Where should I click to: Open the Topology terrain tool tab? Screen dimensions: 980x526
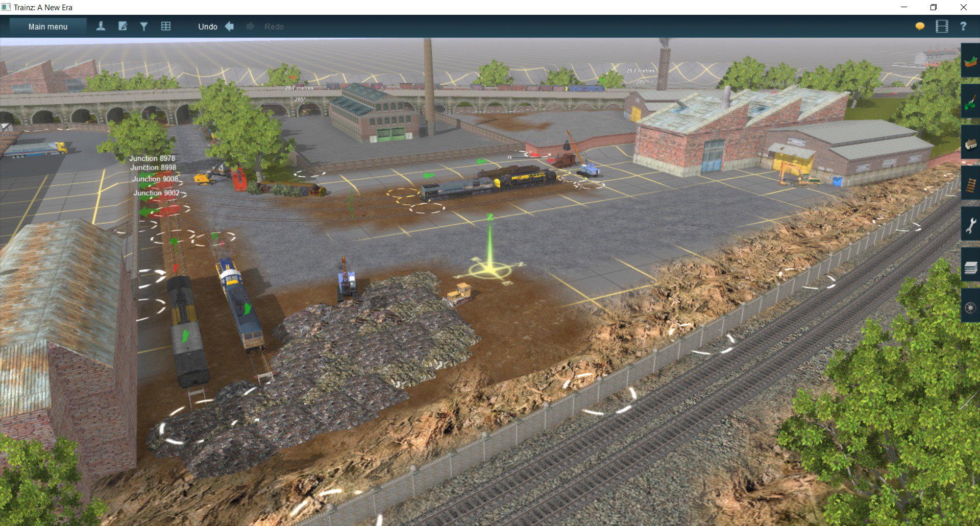click(970, 61)
